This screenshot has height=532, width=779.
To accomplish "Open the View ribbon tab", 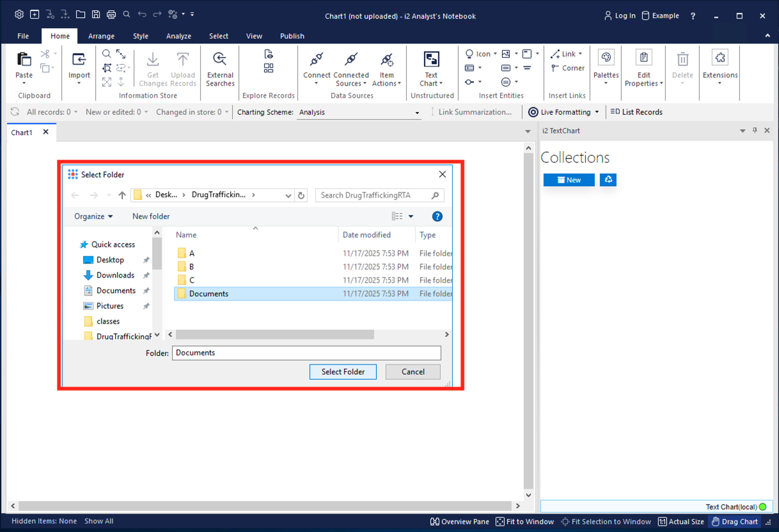I will coord(254,36).
